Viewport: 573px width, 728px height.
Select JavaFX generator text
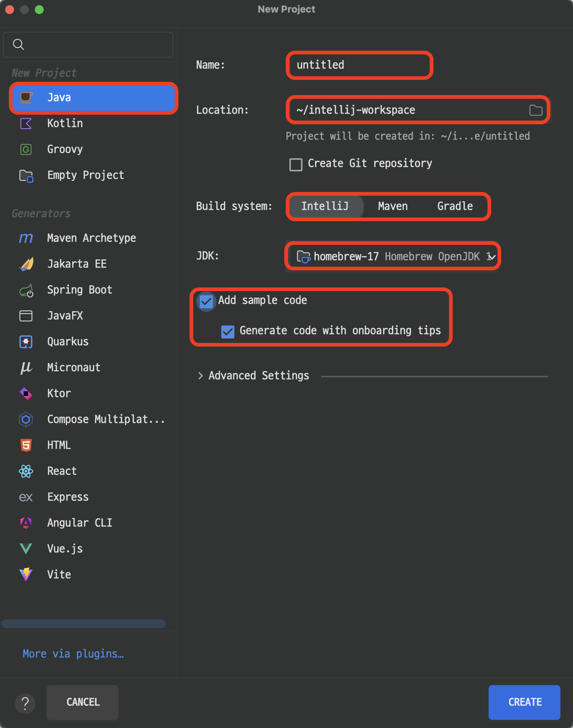click(65, 316)
